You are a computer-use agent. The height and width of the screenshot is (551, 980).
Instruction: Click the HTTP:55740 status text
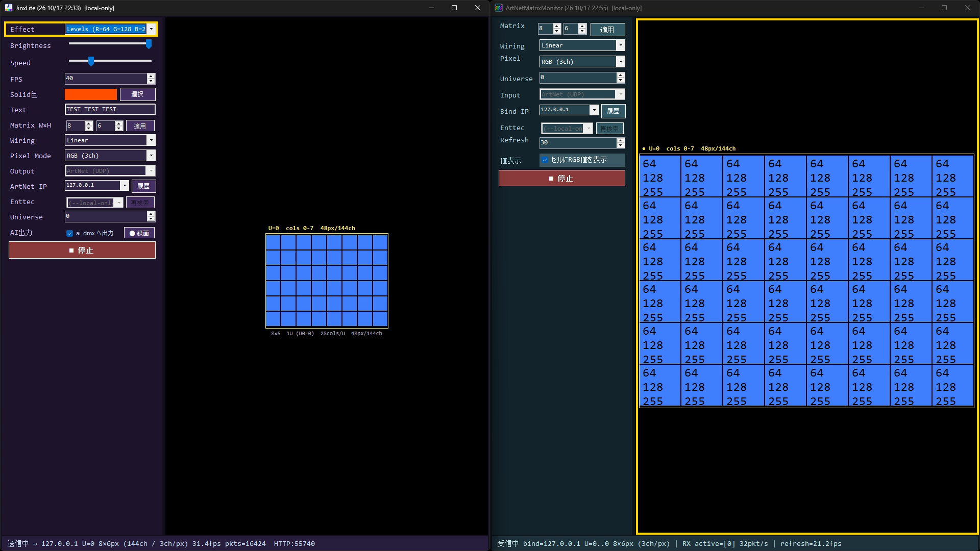tap(295, 544)
